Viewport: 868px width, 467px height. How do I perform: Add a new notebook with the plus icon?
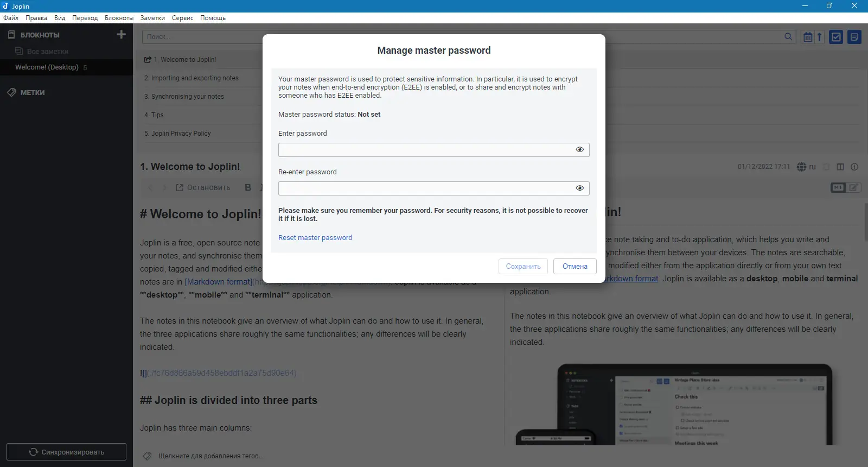point(121,34)
